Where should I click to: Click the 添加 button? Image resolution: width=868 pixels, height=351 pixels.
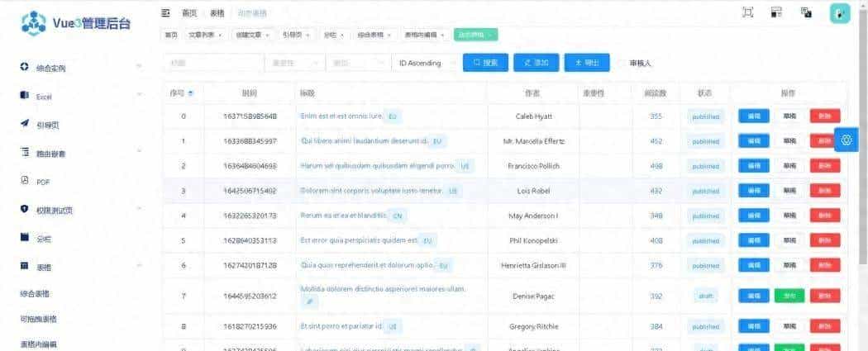(x=537, y=63)
